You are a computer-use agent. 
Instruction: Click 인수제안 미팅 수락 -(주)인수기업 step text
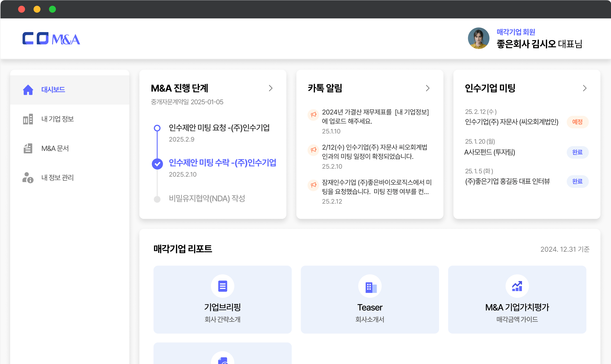point(222,163)
